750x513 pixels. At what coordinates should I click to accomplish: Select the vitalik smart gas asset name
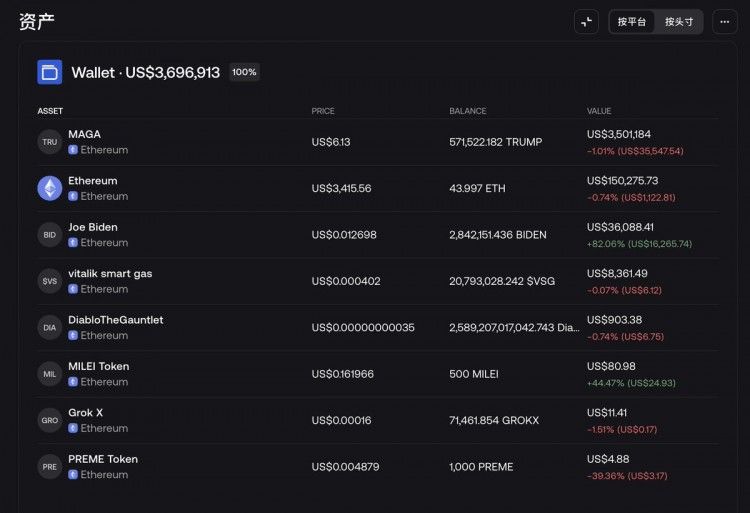pyautogui.click(x=110, y=273)
